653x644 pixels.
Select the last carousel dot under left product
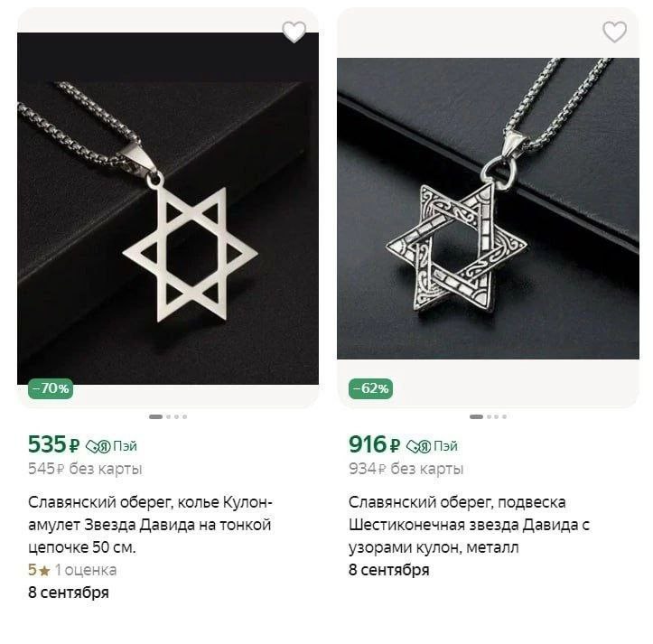click(x=184, y=416)
